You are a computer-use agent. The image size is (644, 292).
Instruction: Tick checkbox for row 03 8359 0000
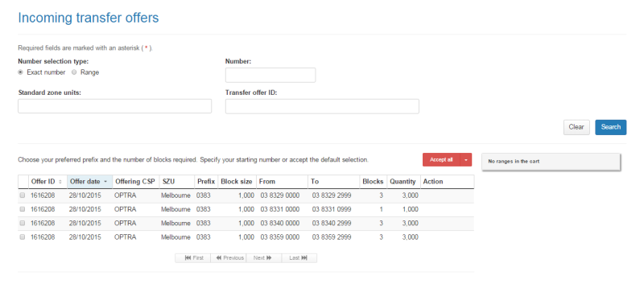(23, 237)
